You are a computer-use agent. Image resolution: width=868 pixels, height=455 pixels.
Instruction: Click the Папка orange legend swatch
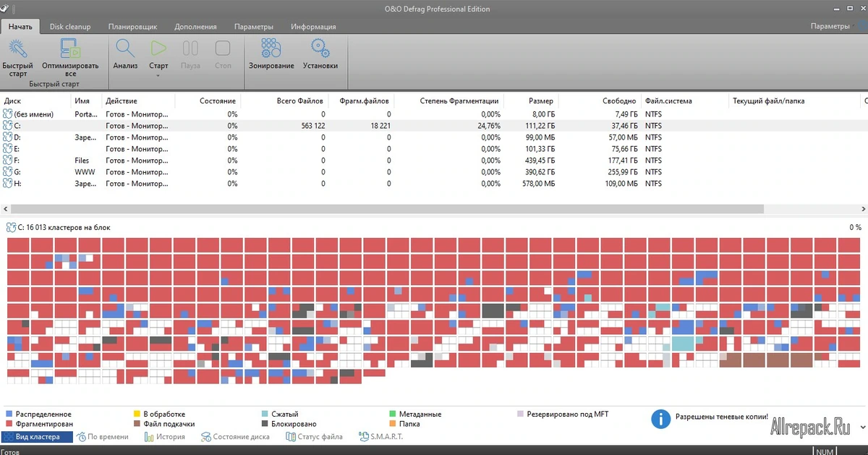coord(391,424)
